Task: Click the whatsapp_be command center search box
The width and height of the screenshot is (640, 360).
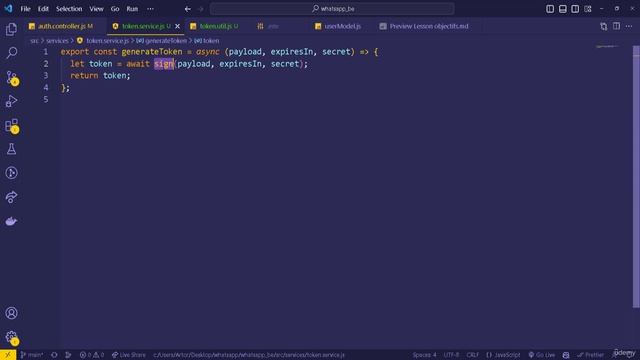Action: [332, 9]
